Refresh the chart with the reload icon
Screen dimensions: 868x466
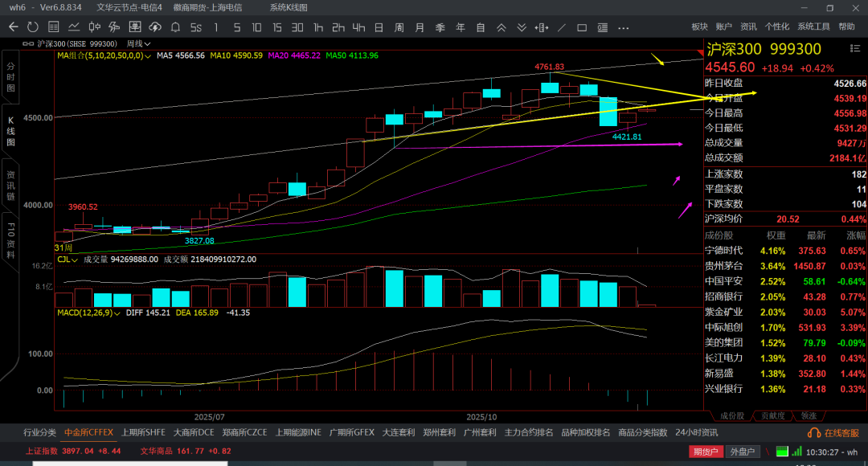click(x=33, y=27)
